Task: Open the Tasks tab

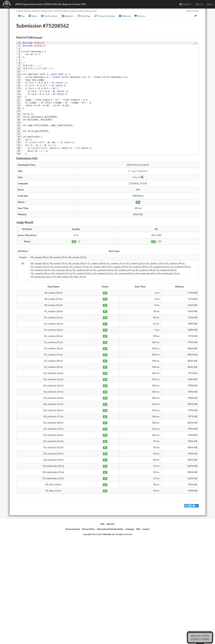Action: coord(33,16)
